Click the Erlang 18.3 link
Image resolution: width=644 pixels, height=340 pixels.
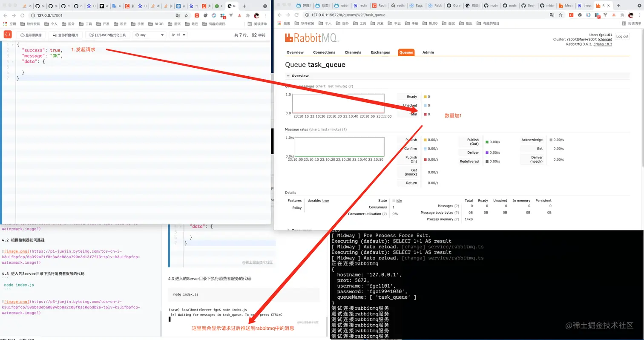click(x=603, y=44)
